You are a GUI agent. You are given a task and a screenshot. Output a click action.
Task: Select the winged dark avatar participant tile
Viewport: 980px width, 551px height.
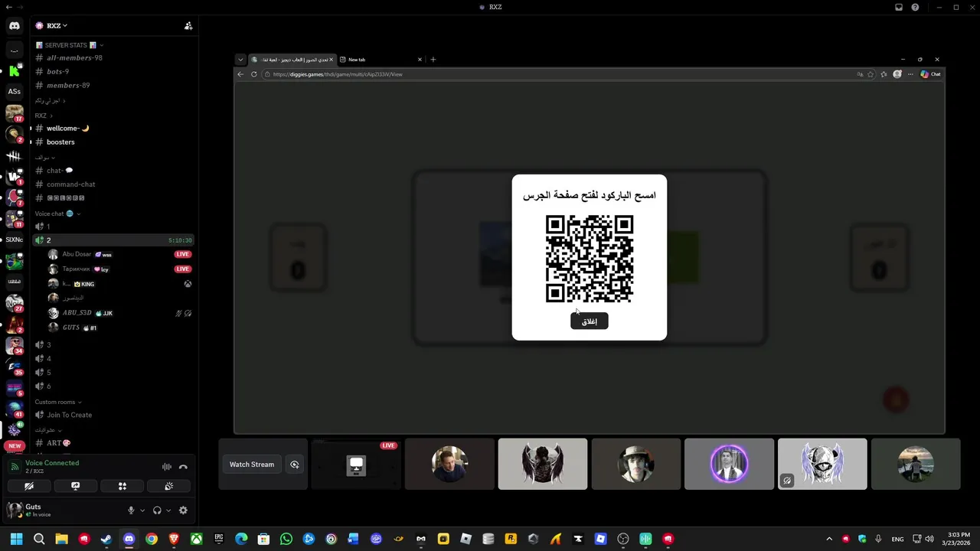coord(543,464)
